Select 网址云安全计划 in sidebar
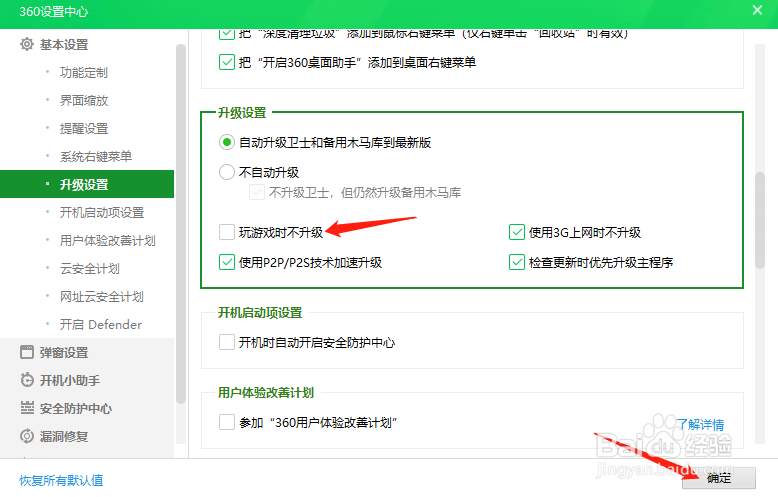The height and width of the screenshot is (497, 778). 102,297
